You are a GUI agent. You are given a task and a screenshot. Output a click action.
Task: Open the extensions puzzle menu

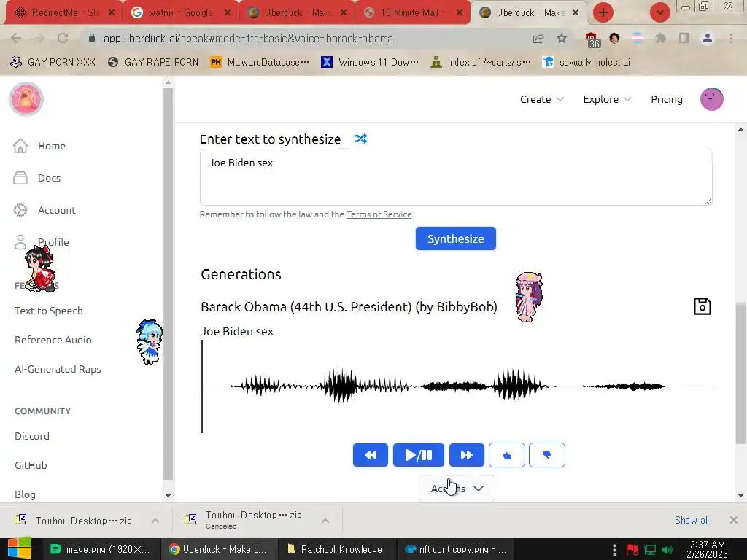click(660, 38)
